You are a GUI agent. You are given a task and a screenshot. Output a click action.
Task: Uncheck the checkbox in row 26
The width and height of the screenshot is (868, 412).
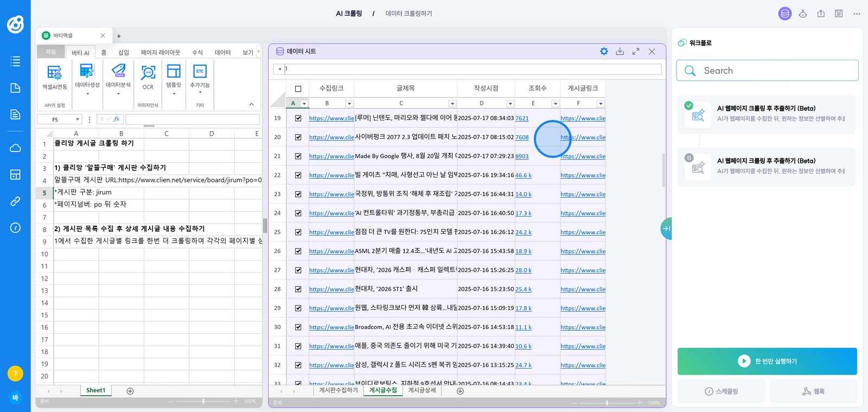(298, 251)
